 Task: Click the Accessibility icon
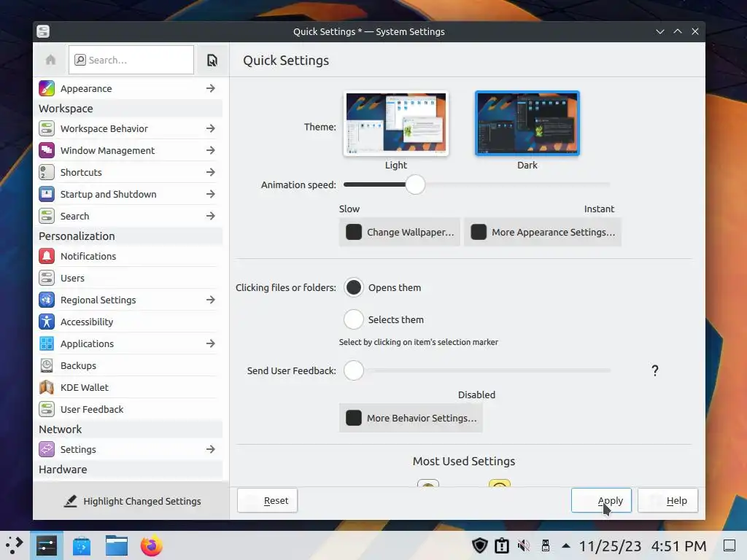47,322
